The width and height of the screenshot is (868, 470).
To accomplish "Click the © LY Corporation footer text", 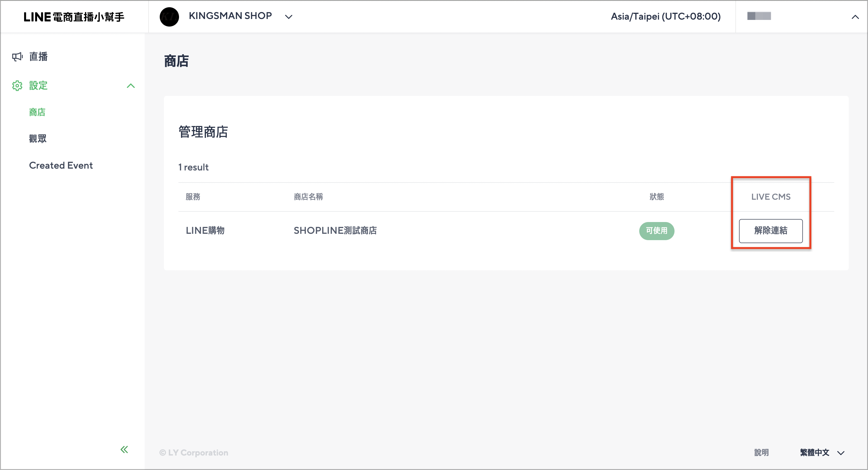I will pos(194,453).
